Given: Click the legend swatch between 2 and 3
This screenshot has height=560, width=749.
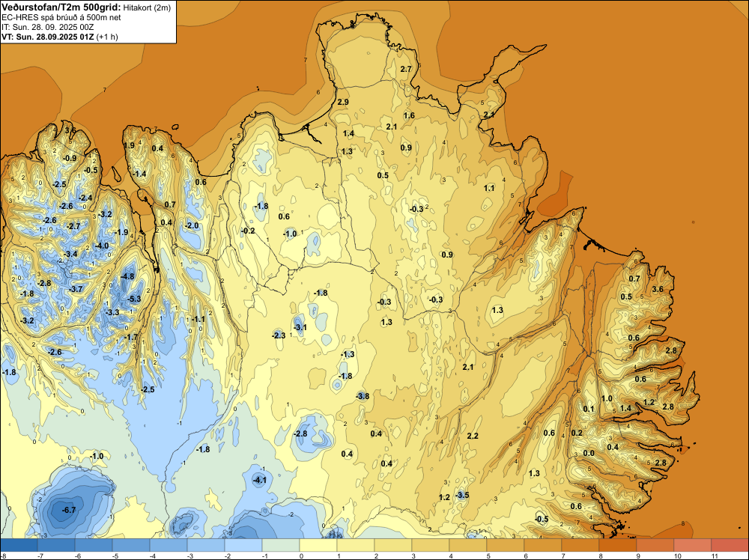Looking at the screenshot, I should [393, 545].
